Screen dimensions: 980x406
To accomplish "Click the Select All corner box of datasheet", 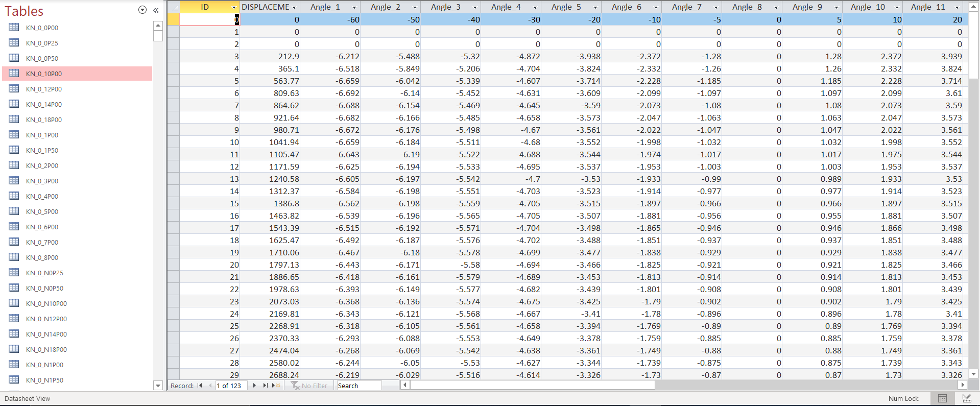I will 174,7.
